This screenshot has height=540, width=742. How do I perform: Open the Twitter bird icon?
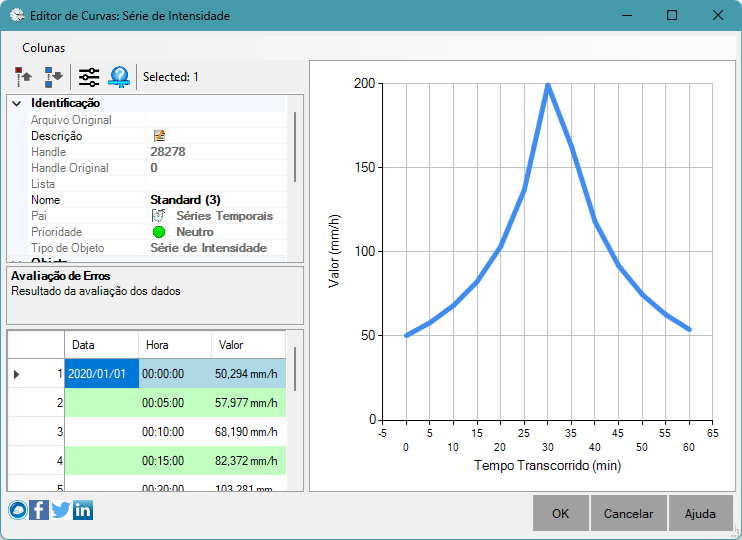pyautogui.click(x=61, y=510)
